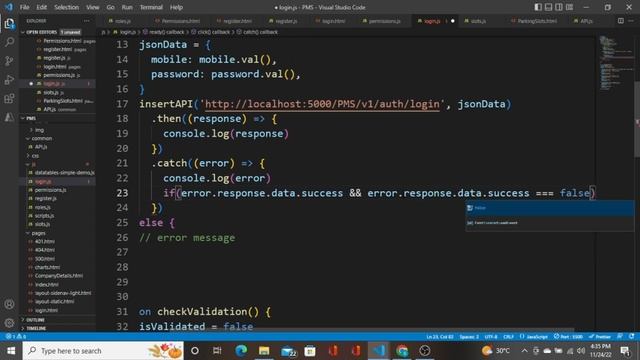The height and width of the screenshot is (360, 640).
Task: Expand the Outline section
Action: coord(57,320)
